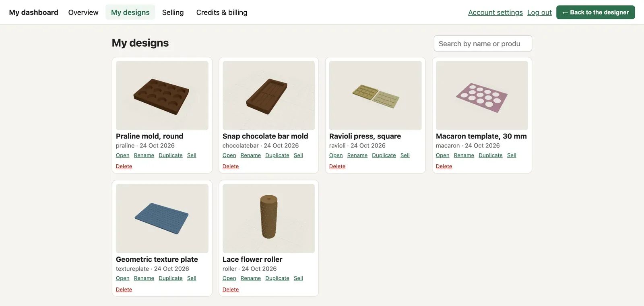Viewport: 644px width, 306px height.
Task: Duplicate the Ravioli press, square design
Action: point(384,155)
